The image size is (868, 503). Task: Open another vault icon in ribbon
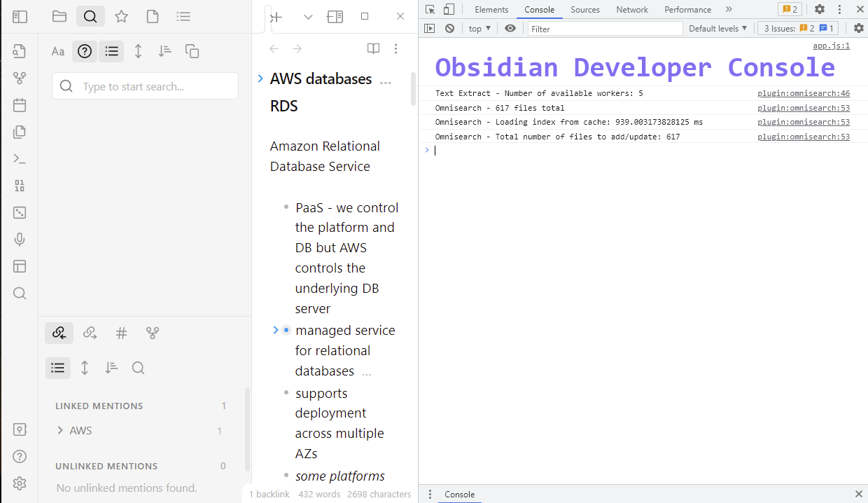(x=20, y=429)
